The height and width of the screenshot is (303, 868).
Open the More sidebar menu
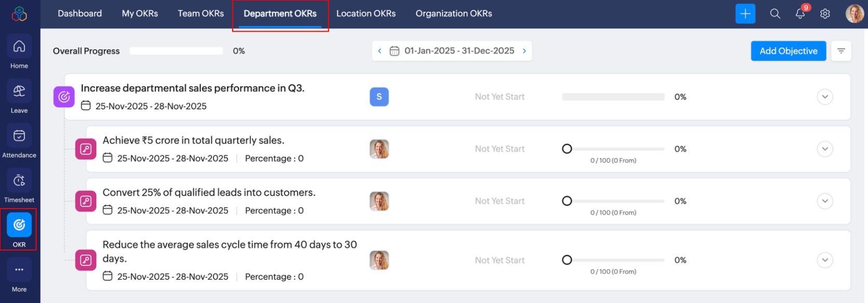tap(19, 270)
